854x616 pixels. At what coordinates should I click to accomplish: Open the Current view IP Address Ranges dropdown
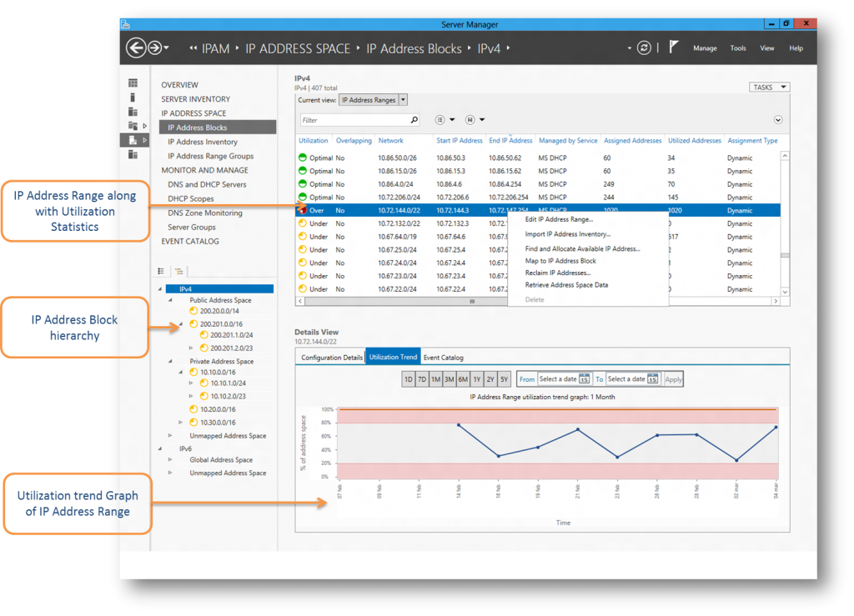click(403, 100)
